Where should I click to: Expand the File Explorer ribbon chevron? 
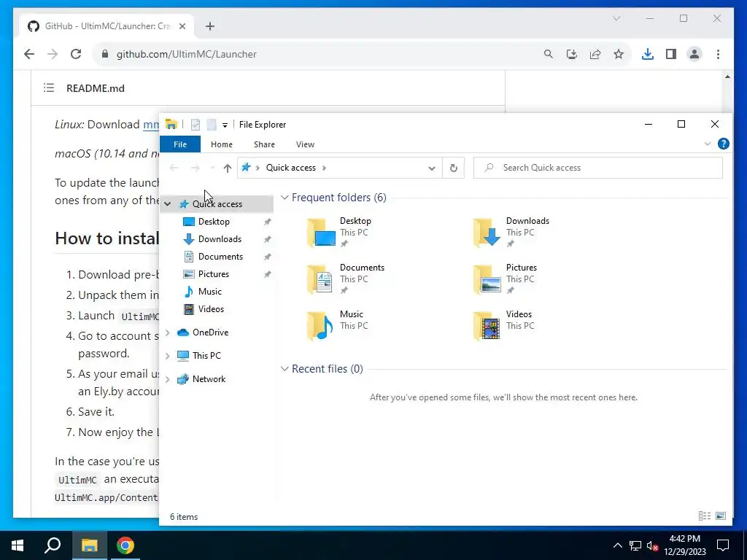point(708,144)
